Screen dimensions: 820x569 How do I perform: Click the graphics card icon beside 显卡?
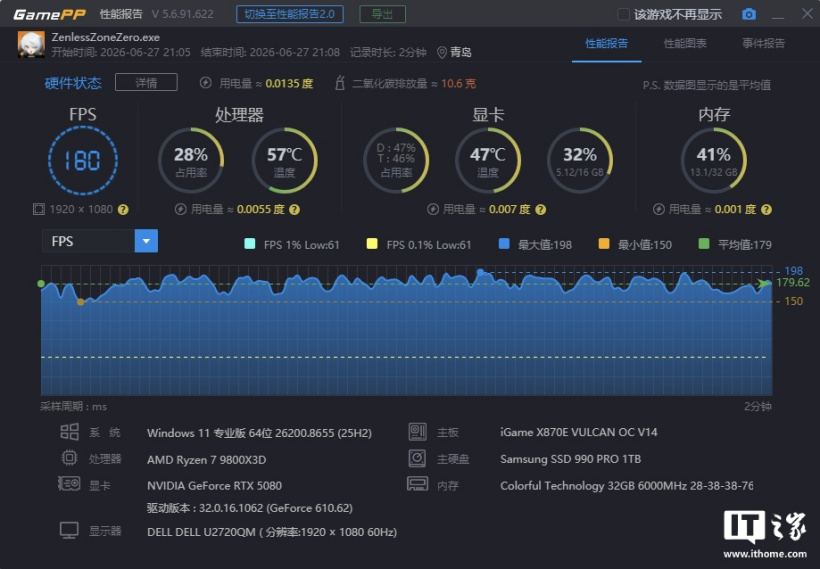(69, 484)
